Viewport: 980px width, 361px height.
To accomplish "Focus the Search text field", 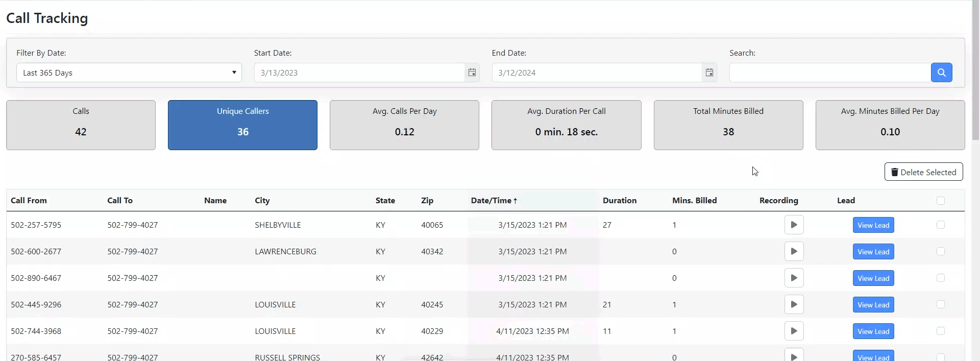I will (829, 73).
